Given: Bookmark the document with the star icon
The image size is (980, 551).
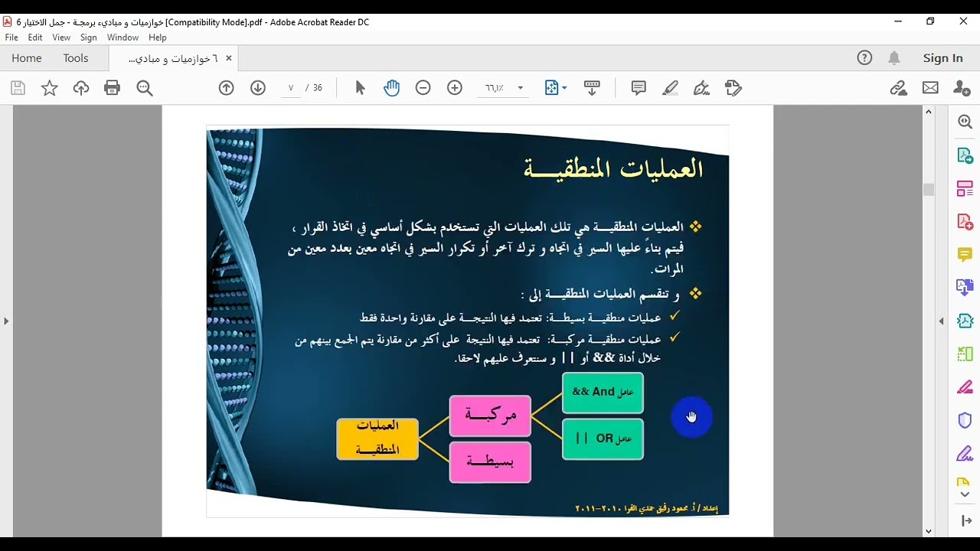Looking at the screenshot, I should (49, 88).
